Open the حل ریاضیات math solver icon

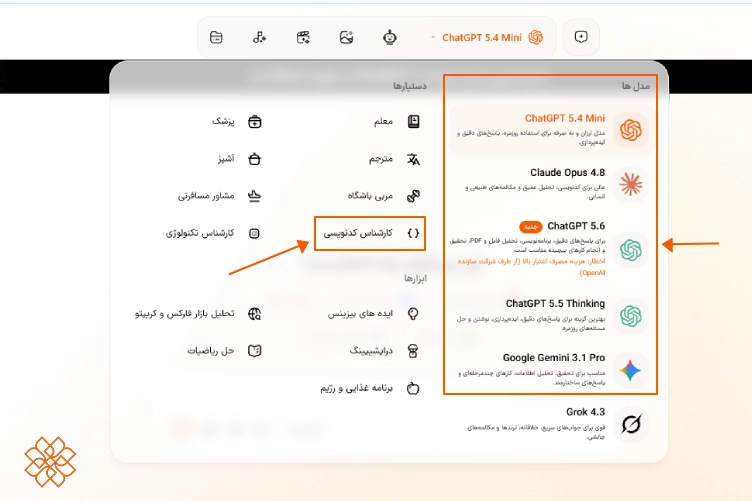tap(255, 351)
